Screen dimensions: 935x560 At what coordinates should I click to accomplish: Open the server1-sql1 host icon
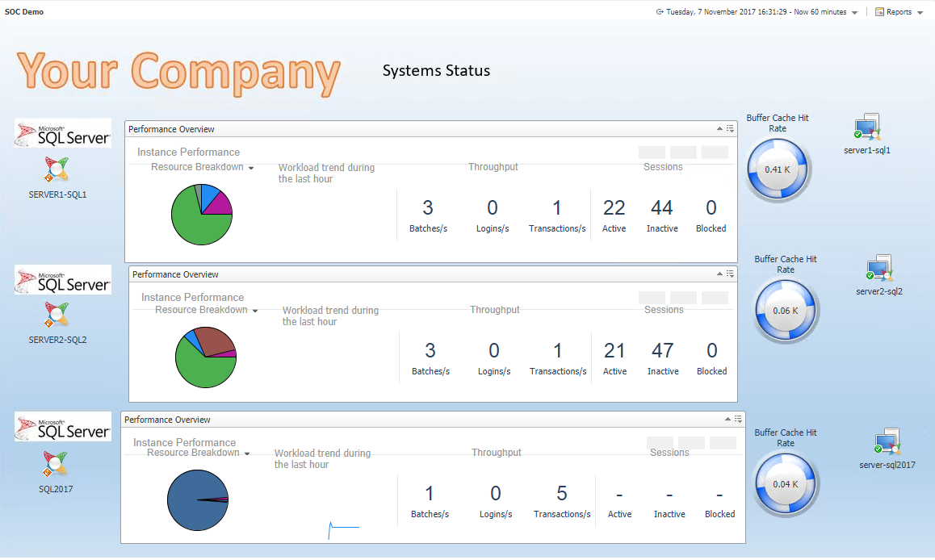867,127
